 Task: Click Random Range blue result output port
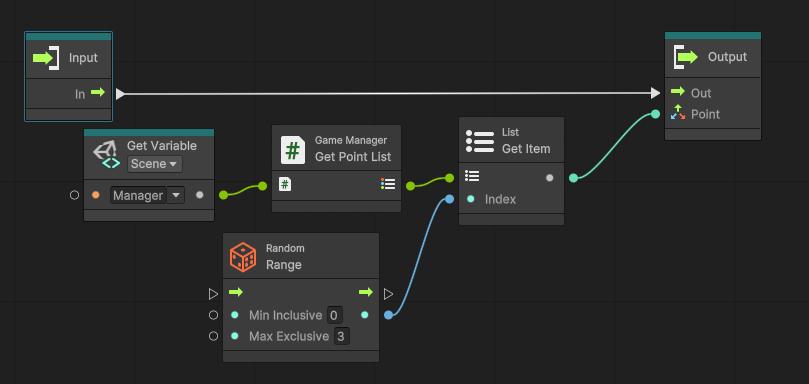point(389,315)
